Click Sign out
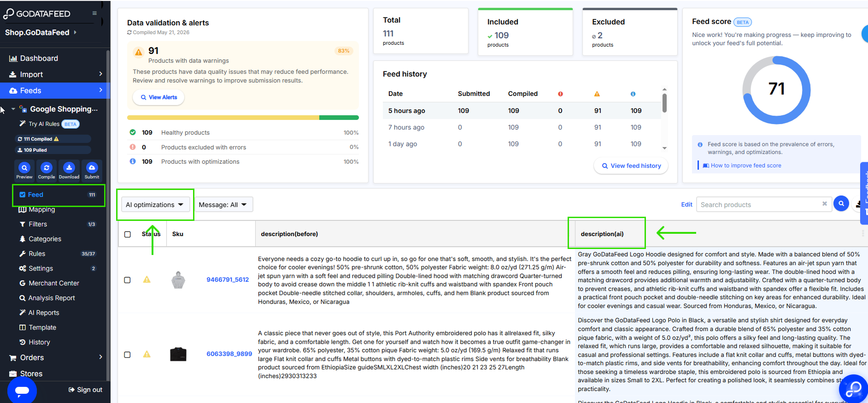The image size is (868, 403). click(85, 390)
